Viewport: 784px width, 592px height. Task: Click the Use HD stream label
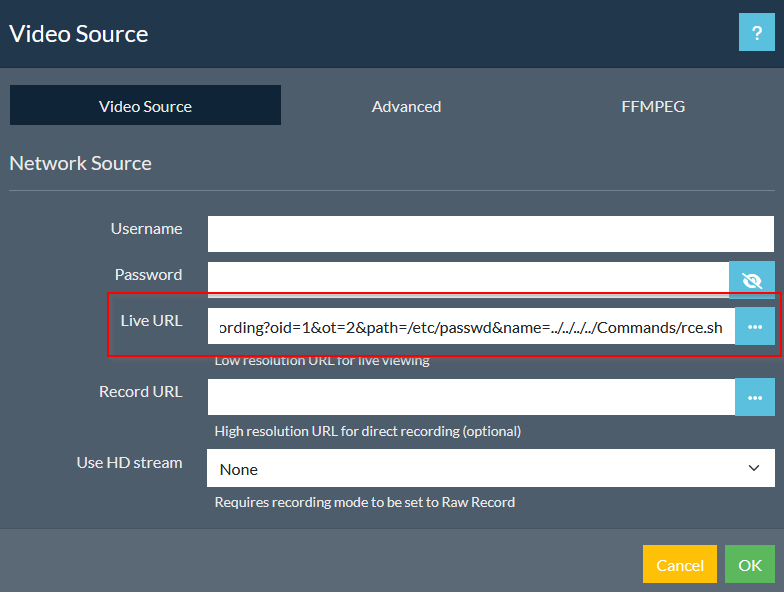[x=129, y=463]
